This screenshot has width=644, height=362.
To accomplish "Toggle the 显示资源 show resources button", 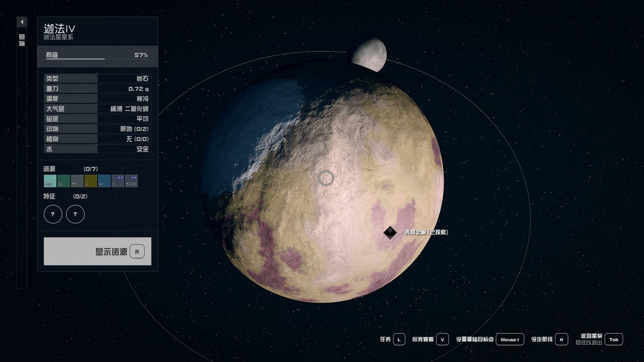I will tap(97, 251).
